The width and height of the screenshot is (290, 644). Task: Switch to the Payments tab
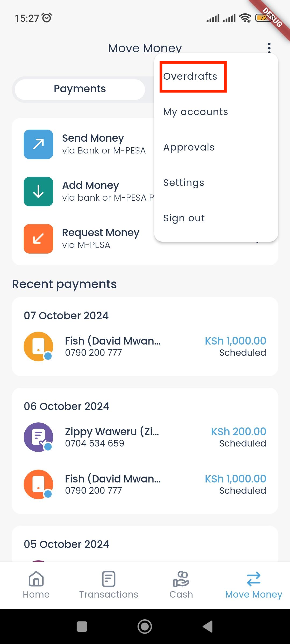(79, 89)
